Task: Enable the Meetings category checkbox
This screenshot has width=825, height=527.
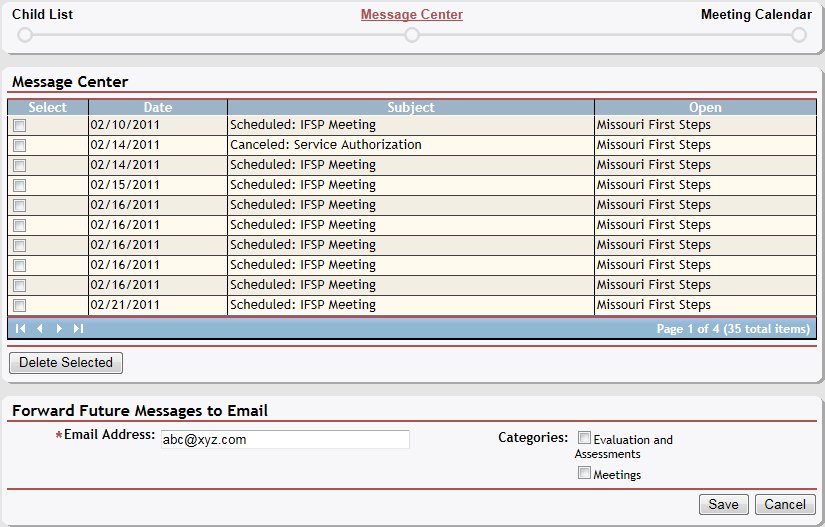Action: (585, 473)
